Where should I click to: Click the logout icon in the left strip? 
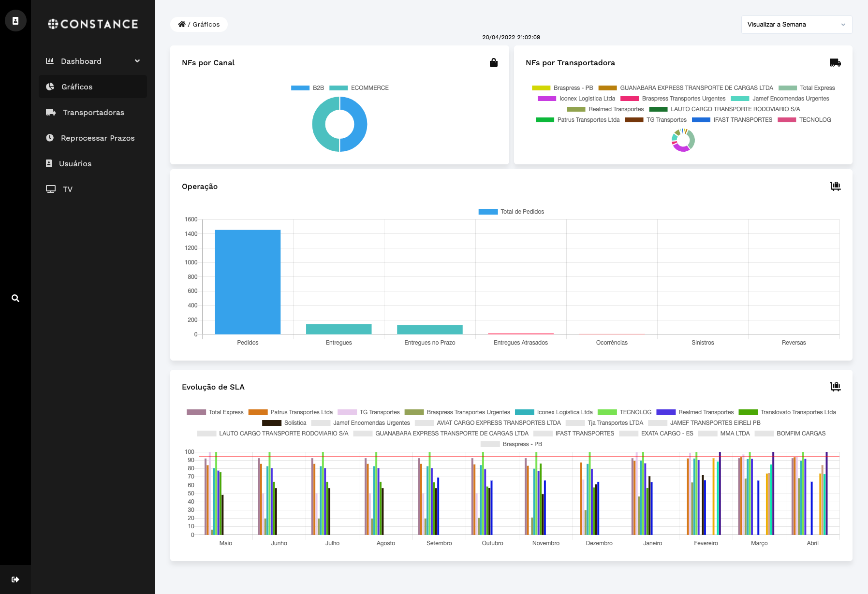tap(15, 580)
